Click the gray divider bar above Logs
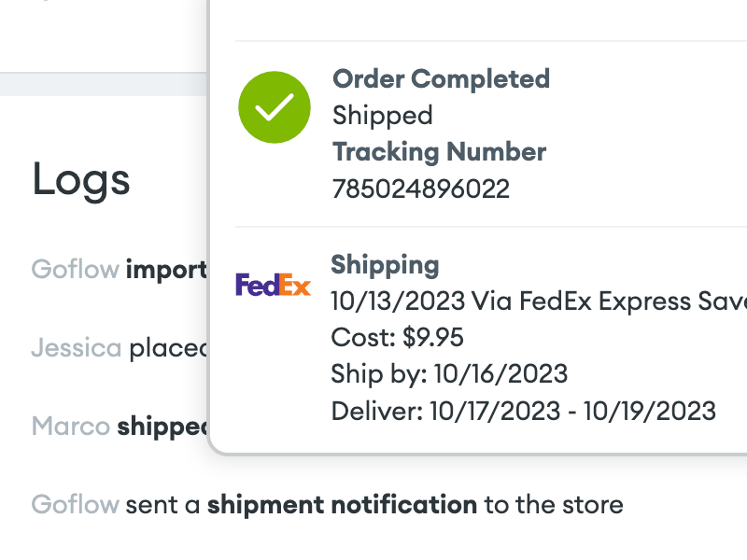Screen dimensions: 747x560 pos(104,84)
